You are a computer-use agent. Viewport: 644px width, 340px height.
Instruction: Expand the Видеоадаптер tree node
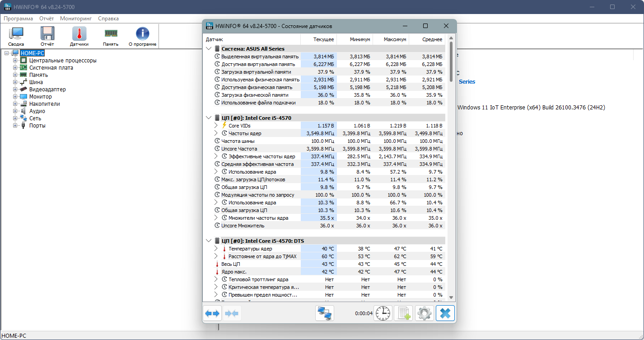point(15,90)
